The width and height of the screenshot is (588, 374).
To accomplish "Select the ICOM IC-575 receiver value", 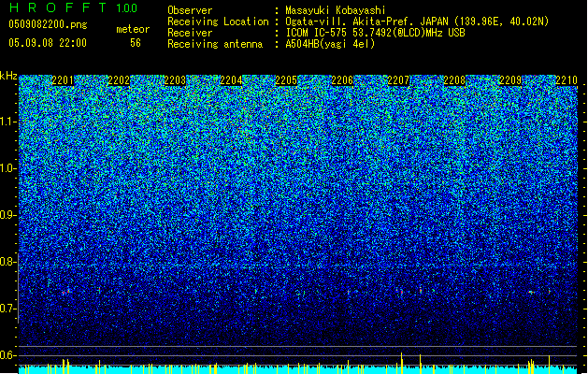I will [375, 33].
